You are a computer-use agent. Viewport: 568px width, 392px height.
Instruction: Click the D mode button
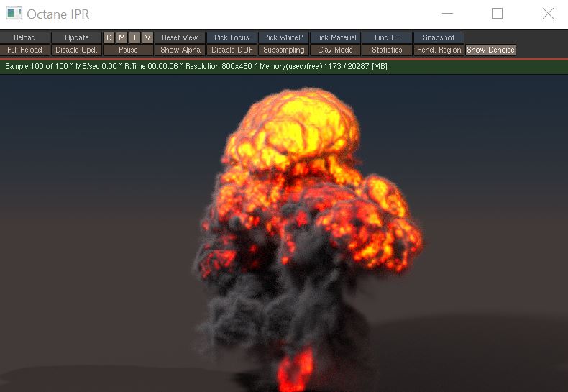coord(109,37)
